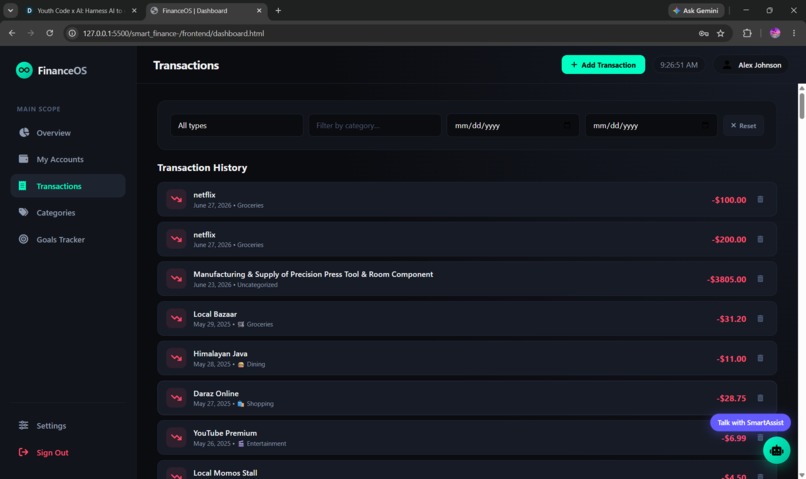Switch to the Youth Code x AI browser tab
This screenshot has width=806, height=479.
(82, 10)
